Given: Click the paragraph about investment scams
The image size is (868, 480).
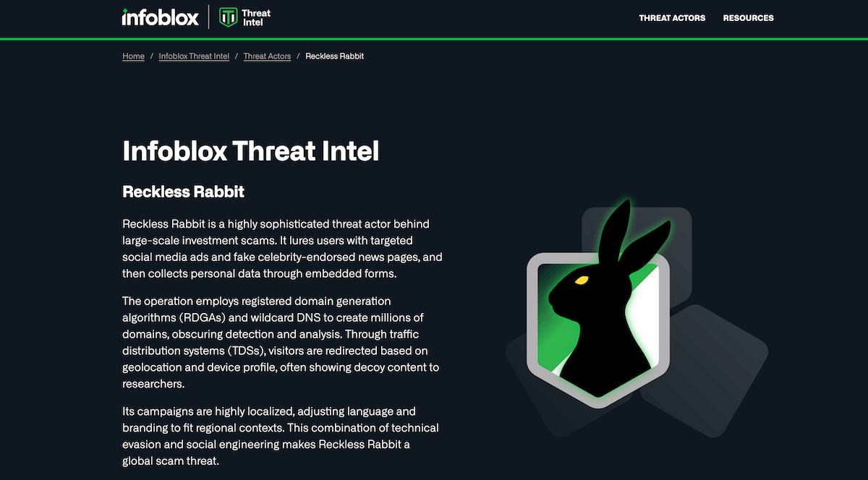Looking at the screenshot, I should click(x=282, y=249).
